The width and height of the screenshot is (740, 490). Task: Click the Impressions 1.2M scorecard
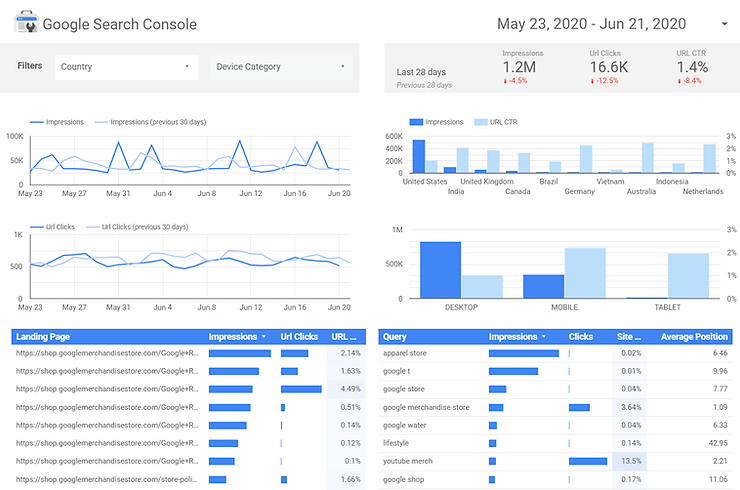pyautogui.click(x=522, y=67)
